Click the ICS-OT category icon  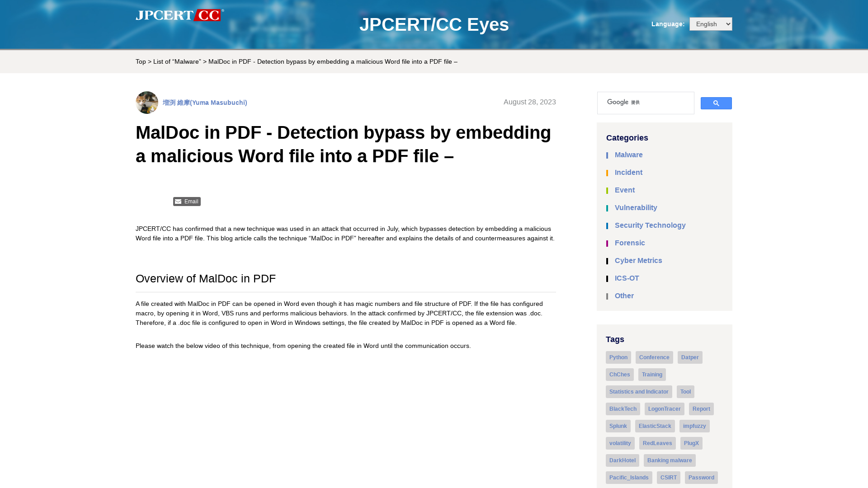tap(608, 278)
